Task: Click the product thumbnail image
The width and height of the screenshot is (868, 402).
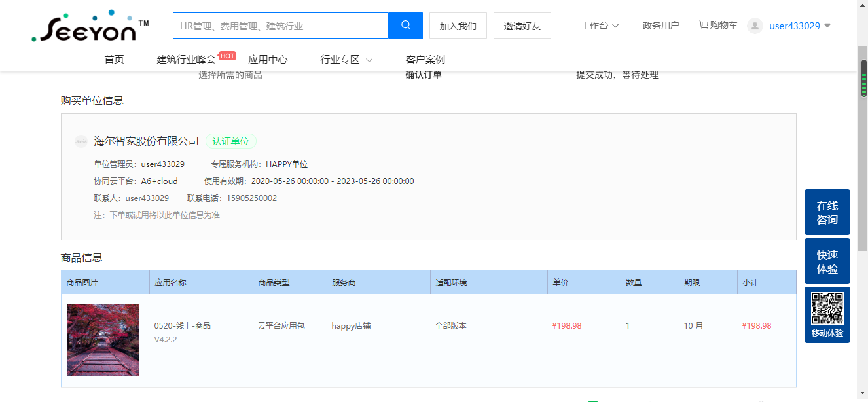Action: (x=103, y=340)
